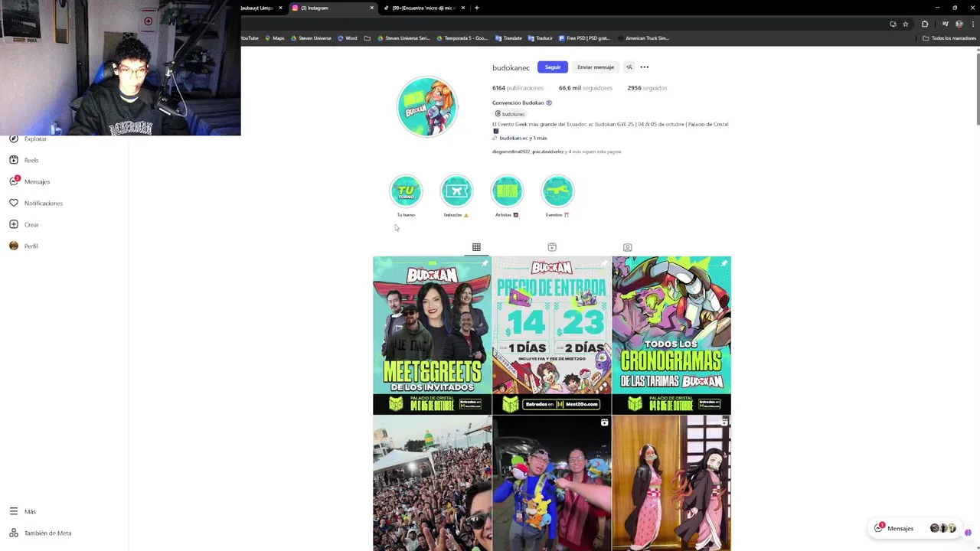Open diegomedina0922 mutual follower link
The image size is (980, 551).
pyautogui.click(x=511, y=152)
